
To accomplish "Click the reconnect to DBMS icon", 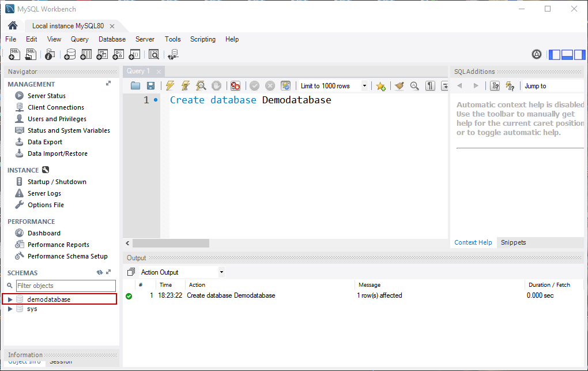I will click(173, 54).
